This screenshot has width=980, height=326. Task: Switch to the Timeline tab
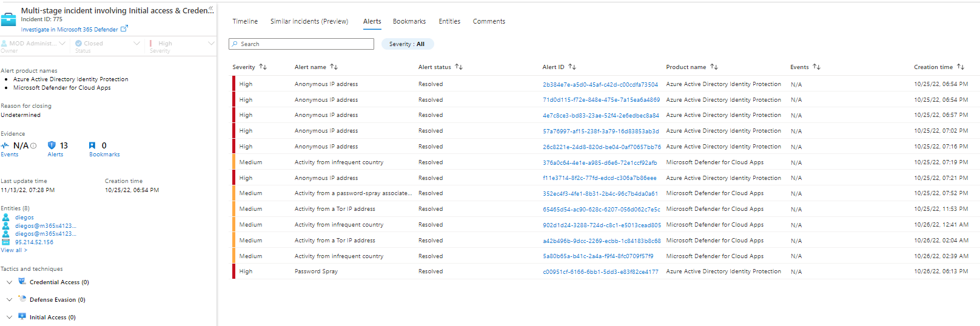(x=245, y=21)
